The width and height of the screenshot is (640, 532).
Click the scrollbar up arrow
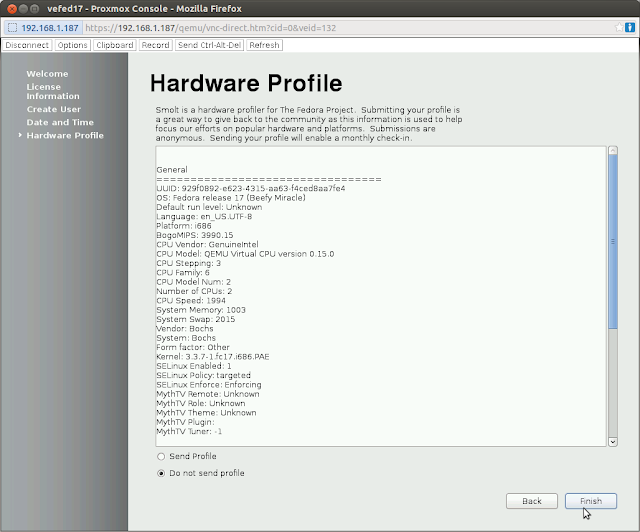613,151
